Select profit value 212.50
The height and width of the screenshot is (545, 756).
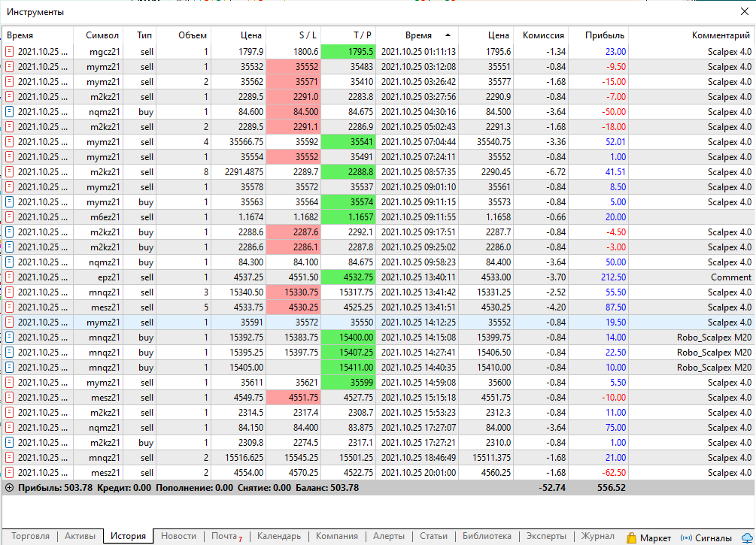click(613, 277)
